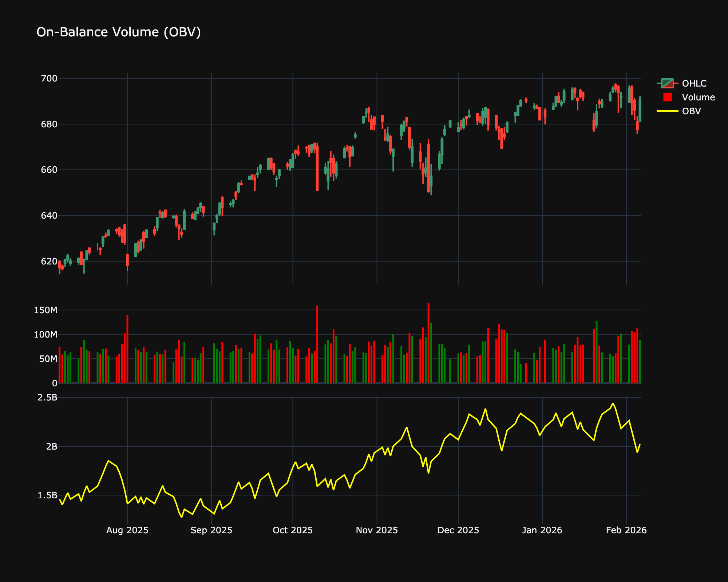
Task: Click the red Volume legend square
Action: tap(668, 97)
